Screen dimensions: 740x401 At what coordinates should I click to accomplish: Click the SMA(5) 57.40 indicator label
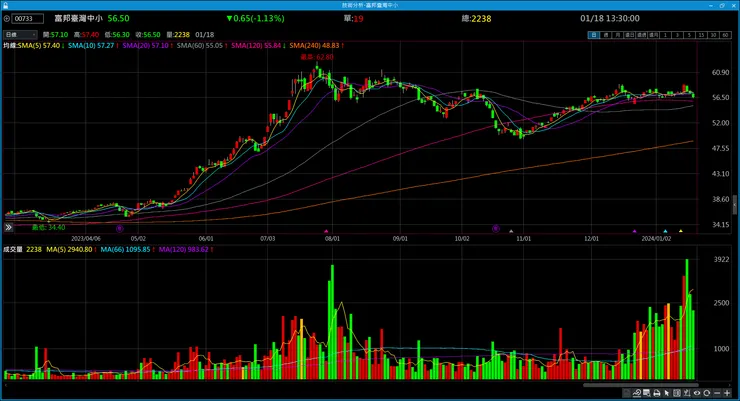39,45
